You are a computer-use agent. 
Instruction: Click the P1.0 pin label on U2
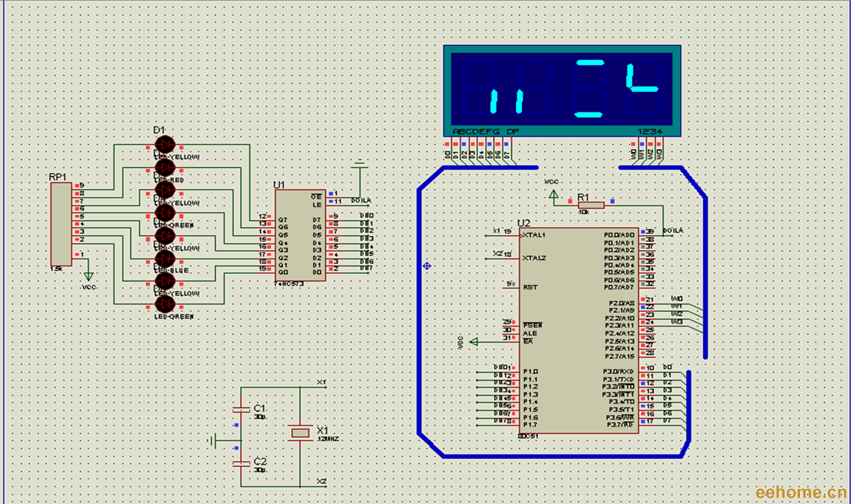[530, 372]
